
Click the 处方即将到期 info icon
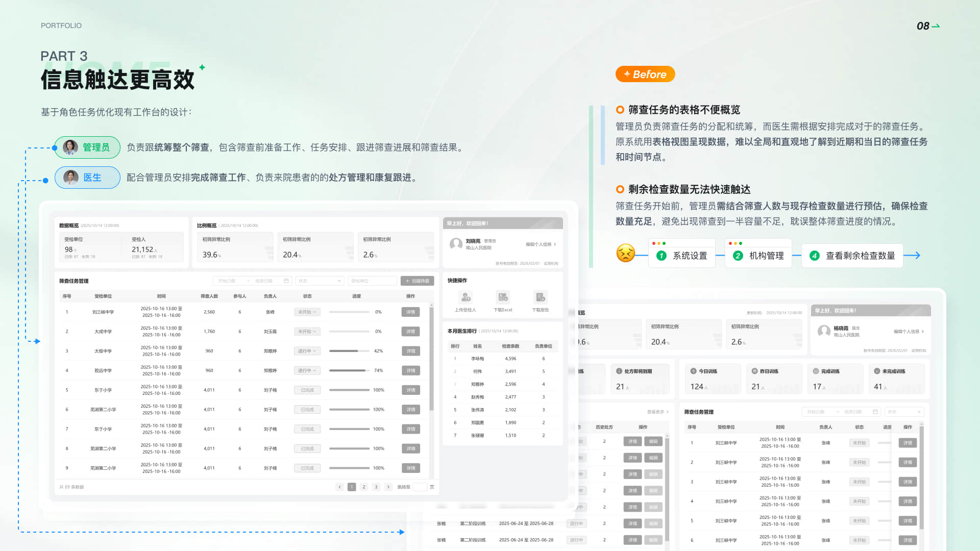click(x=619, y=371)
